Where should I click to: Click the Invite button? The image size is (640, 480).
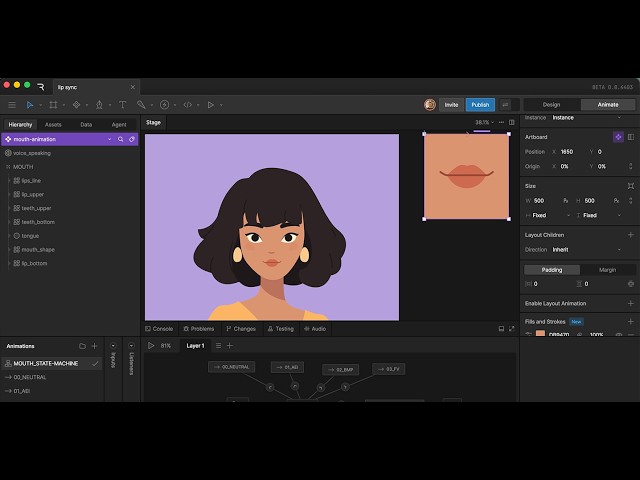click(451, 105)
